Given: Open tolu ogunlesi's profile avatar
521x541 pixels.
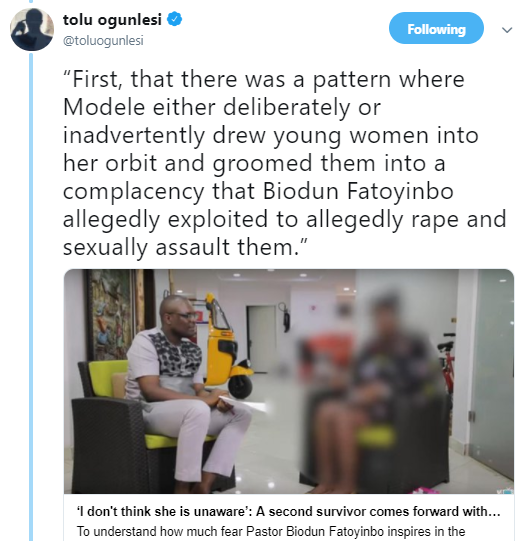Looking at the screenshot, I should 32,29.
